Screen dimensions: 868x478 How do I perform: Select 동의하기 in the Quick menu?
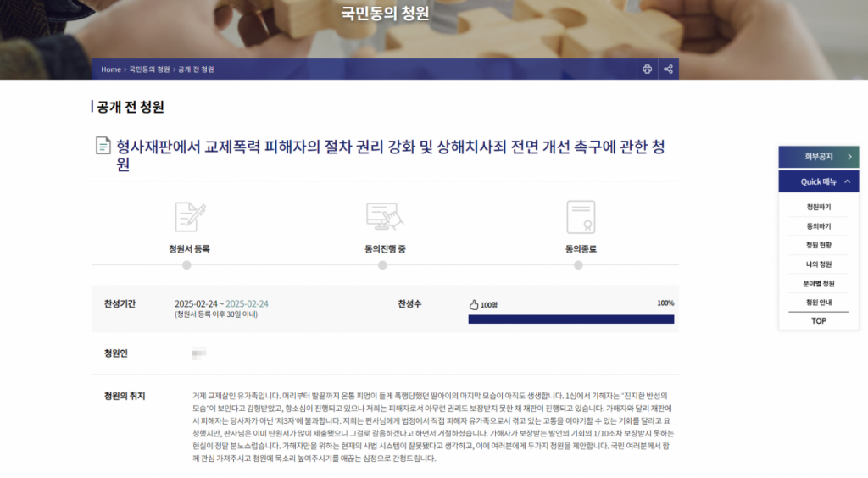[818, 226]
